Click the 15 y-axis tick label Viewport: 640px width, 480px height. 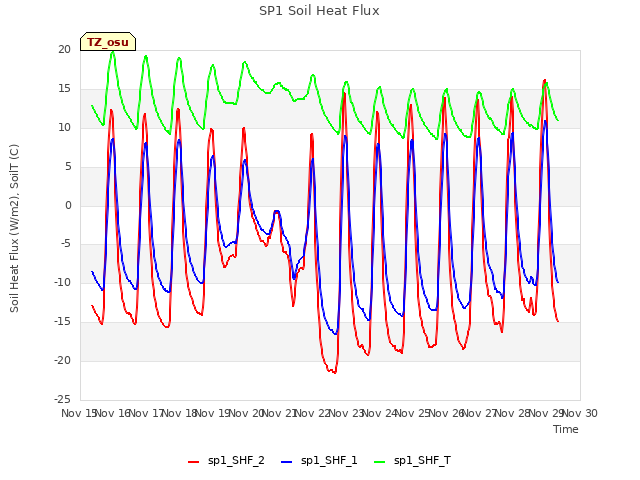tap(64, 89)
